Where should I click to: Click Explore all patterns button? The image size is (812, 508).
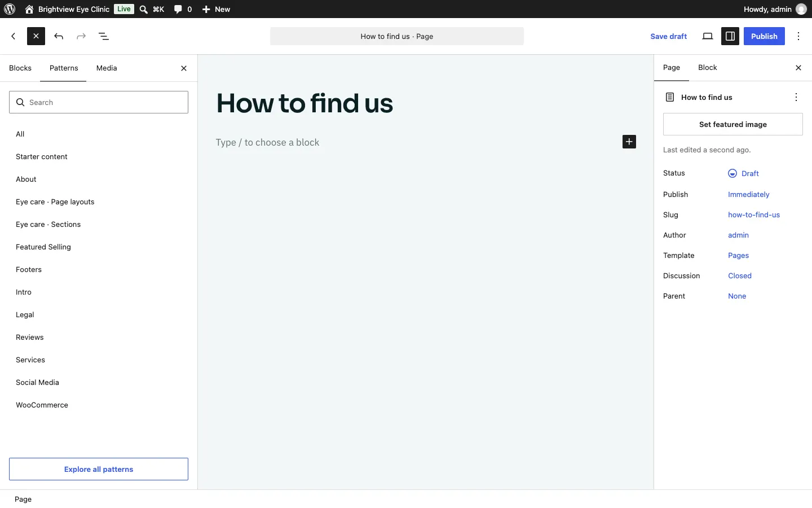click(99, 469)
